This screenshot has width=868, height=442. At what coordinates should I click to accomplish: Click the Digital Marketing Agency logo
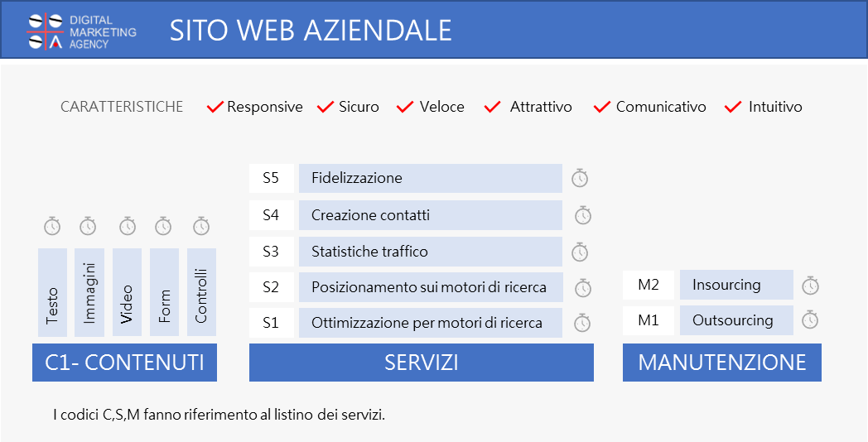[82, 31]
